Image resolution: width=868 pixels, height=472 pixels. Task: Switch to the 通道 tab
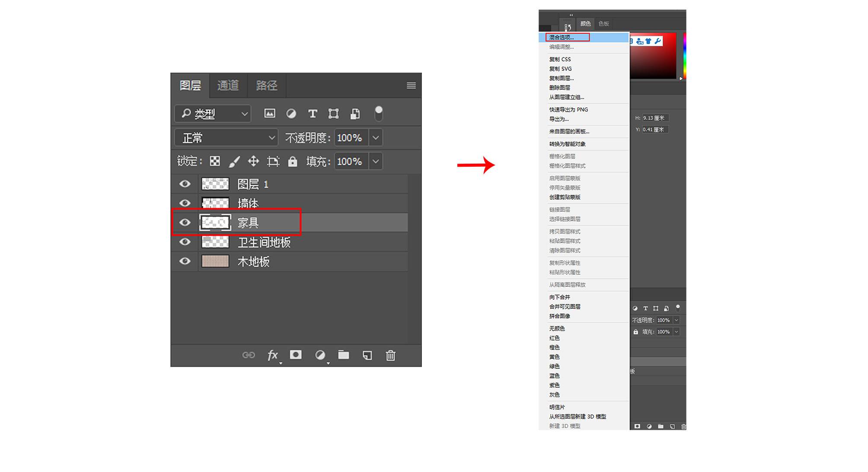click(228, 86)
